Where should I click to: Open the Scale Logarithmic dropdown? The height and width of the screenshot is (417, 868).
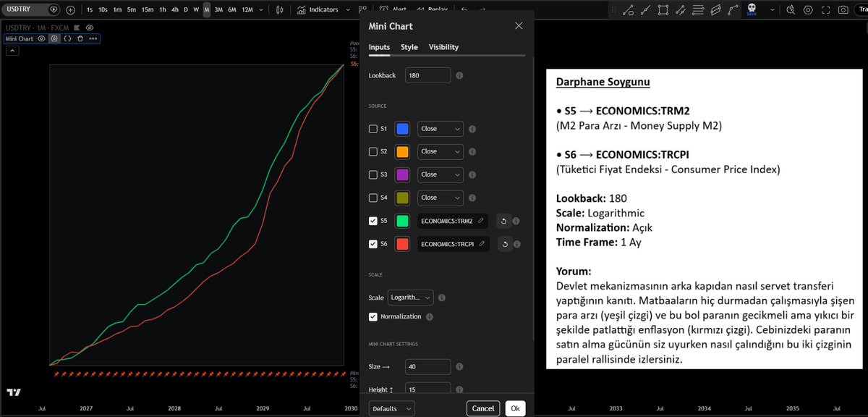point(410,298)
